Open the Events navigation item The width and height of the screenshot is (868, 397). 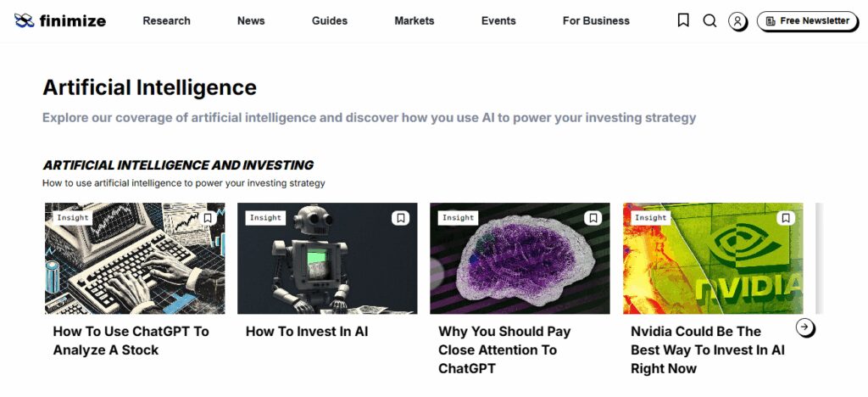(x=498, y=21)
